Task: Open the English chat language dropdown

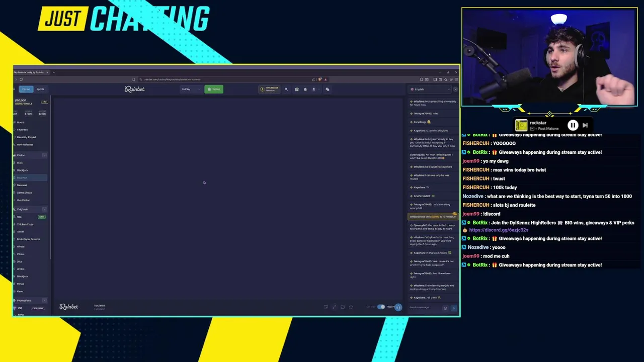Action: [430, 89]
